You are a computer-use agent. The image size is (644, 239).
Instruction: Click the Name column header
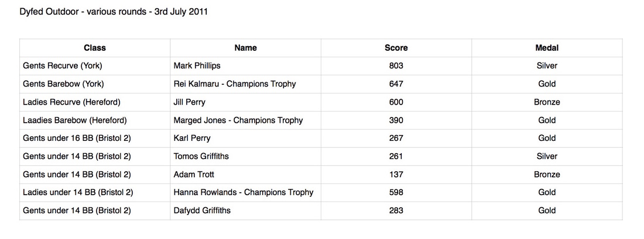[x=246, y=48]
